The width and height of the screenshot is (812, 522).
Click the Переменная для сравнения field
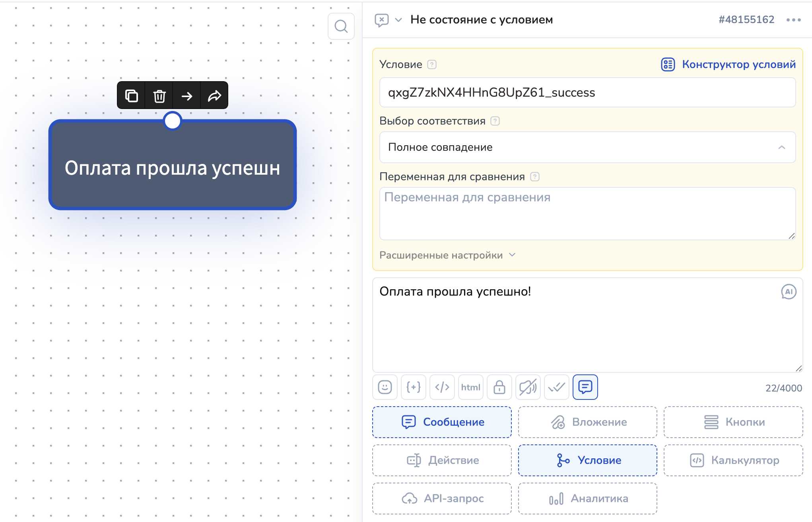coord(587,214)
